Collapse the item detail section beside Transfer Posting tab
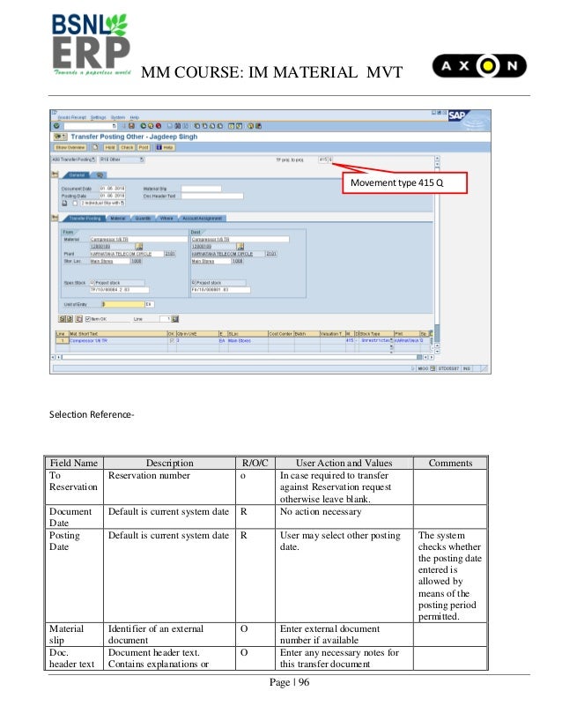The height and width of the screenshot is (728, 562). (x=55, y=218)
